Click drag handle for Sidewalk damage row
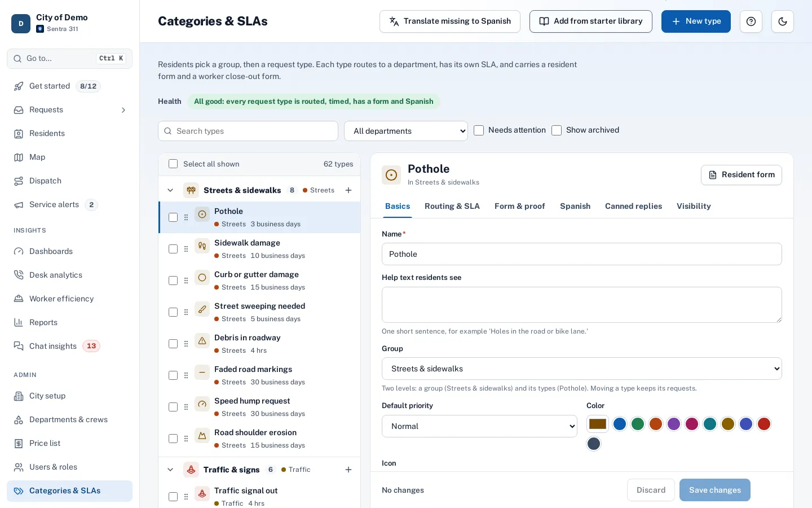812x508 pixels. [x=186, y=249]
